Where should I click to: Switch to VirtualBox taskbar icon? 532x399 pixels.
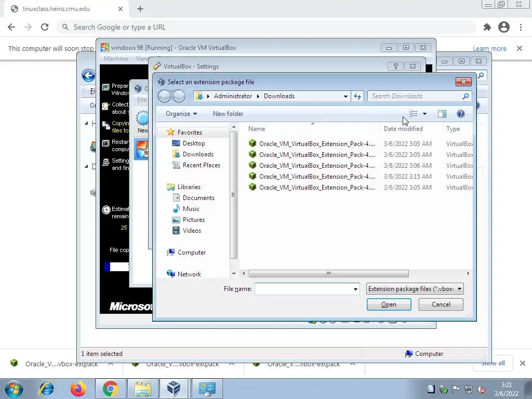(174, 389)
